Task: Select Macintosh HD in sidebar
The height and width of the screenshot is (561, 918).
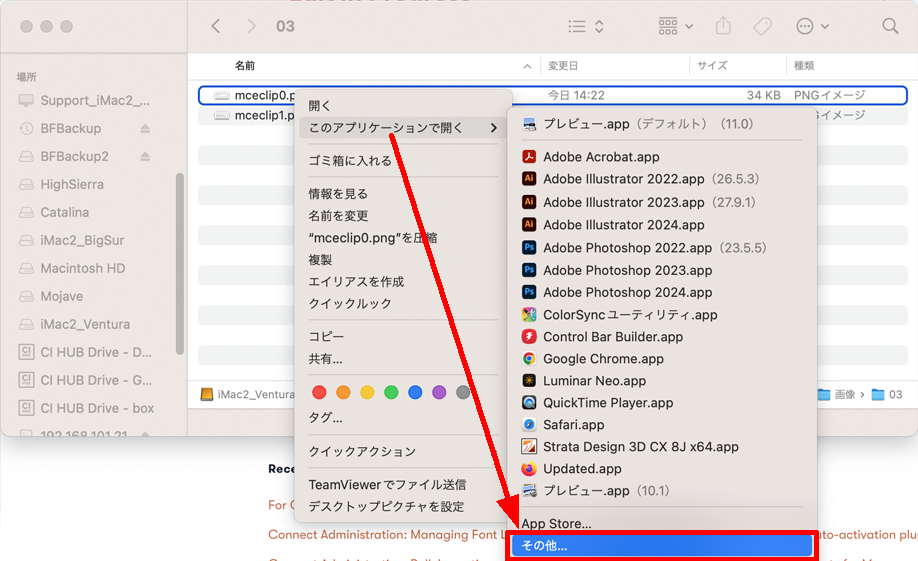Action: pyautogui.click(x=72, y=269)
